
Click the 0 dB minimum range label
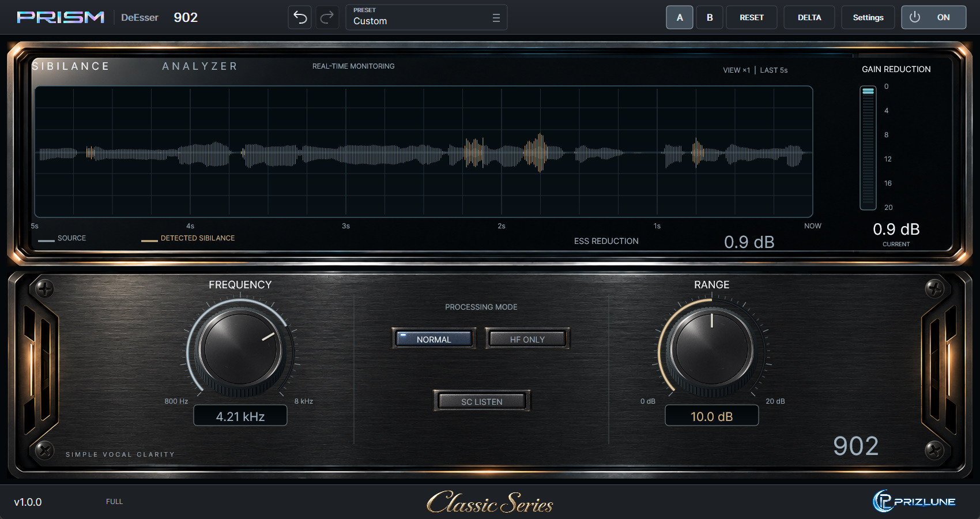click(x=648, y=401)
